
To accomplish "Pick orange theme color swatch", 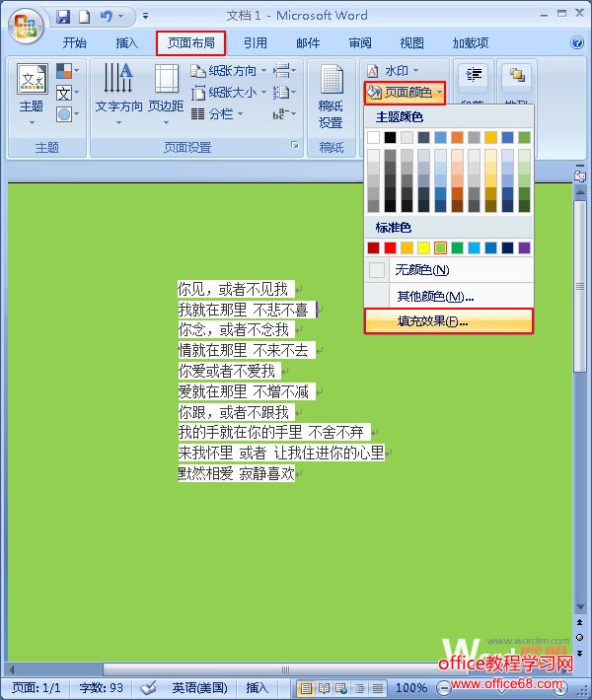I will pyautogui.click(x=457, y=137).
